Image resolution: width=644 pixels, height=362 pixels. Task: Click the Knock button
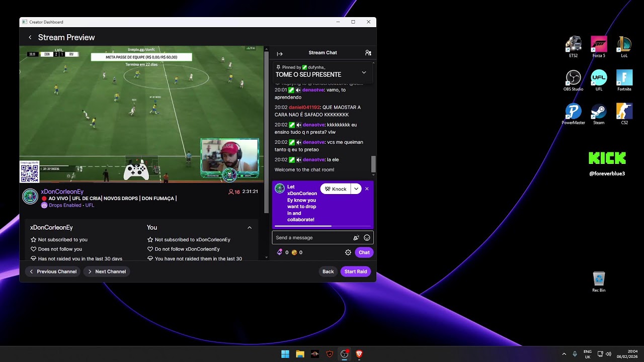(x=336, y=189)
